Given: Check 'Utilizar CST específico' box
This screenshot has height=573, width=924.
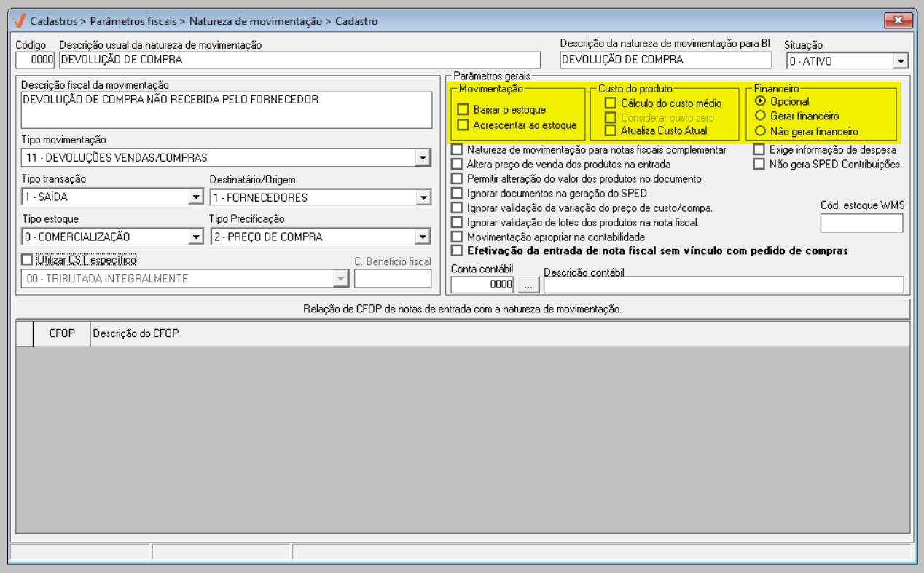Looking at the screenshot, I should tap(27, 259).
